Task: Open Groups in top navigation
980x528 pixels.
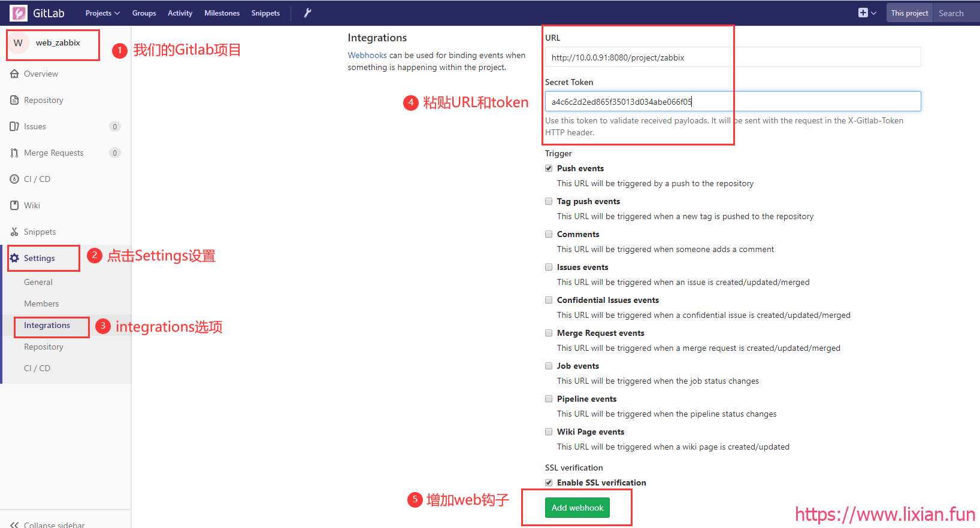Action: 144,13
